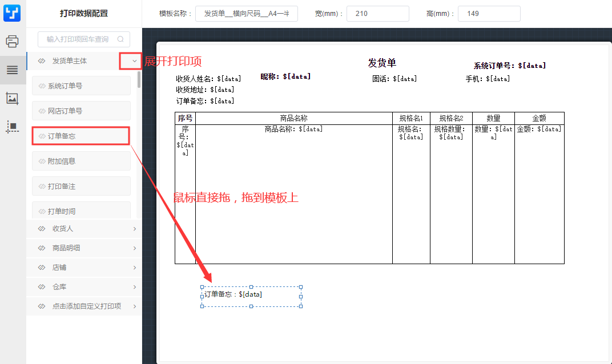
Task: Expand the 店铺 group chevron
Action: (135, 268)
